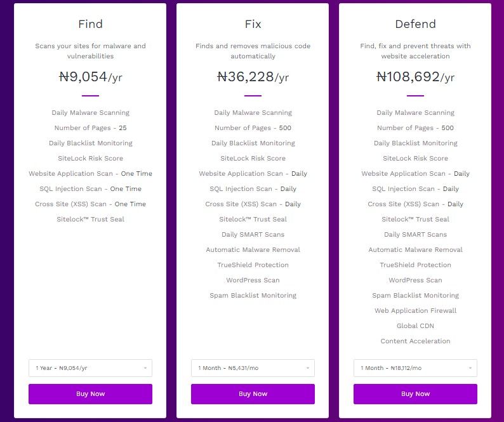Screen dimensions: 504x422
Task: Open the Fix plan billing period dropdown
Action: (253, 367)
